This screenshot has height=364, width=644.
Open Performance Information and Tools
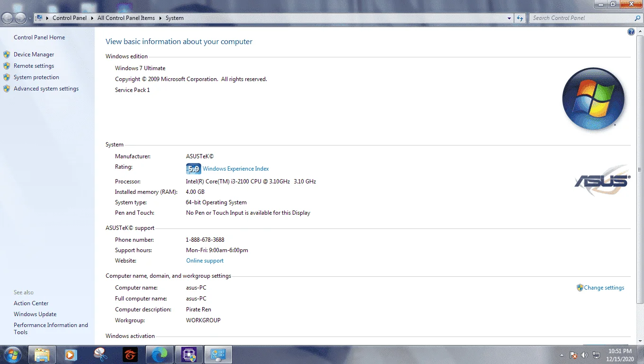[51, 328]
